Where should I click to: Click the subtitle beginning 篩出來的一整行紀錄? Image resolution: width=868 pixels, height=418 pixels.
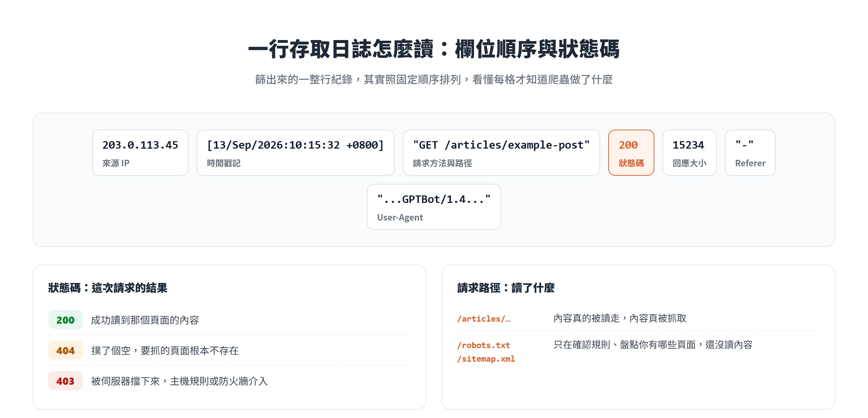coord(434,79)
